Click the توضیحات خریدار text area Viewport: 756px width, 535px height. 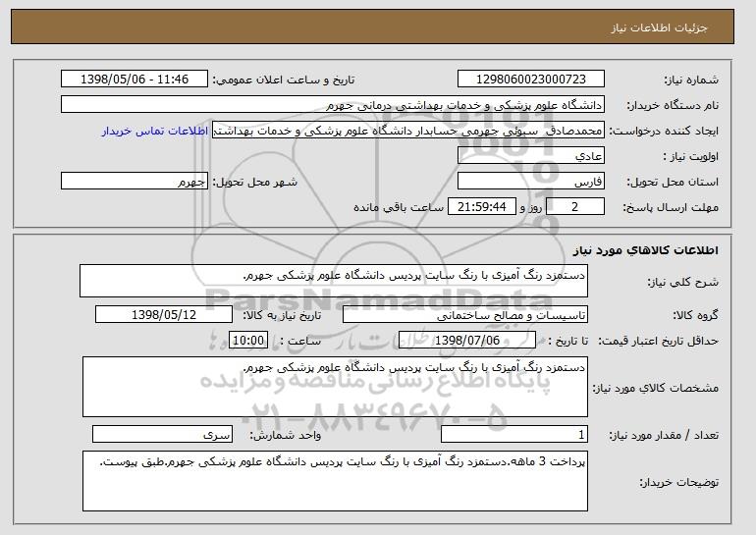(335, 481)
